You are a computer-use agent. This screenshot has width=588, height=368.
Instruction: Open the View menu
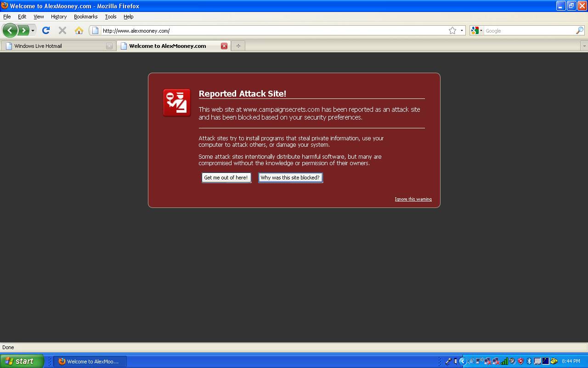coord(39,17)
